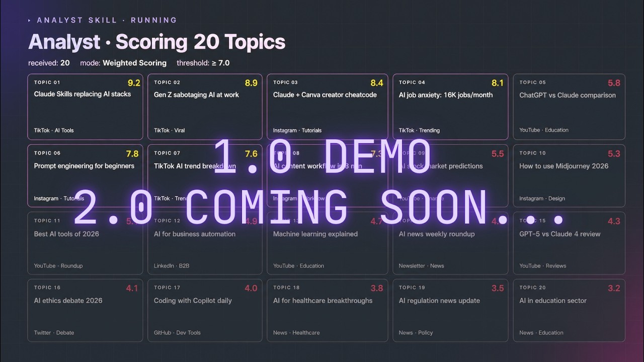The height and width of the screenshot is (362, 644).
Task: Click the TikTok · AI Tools tag
Action: (x=54, y=130)
